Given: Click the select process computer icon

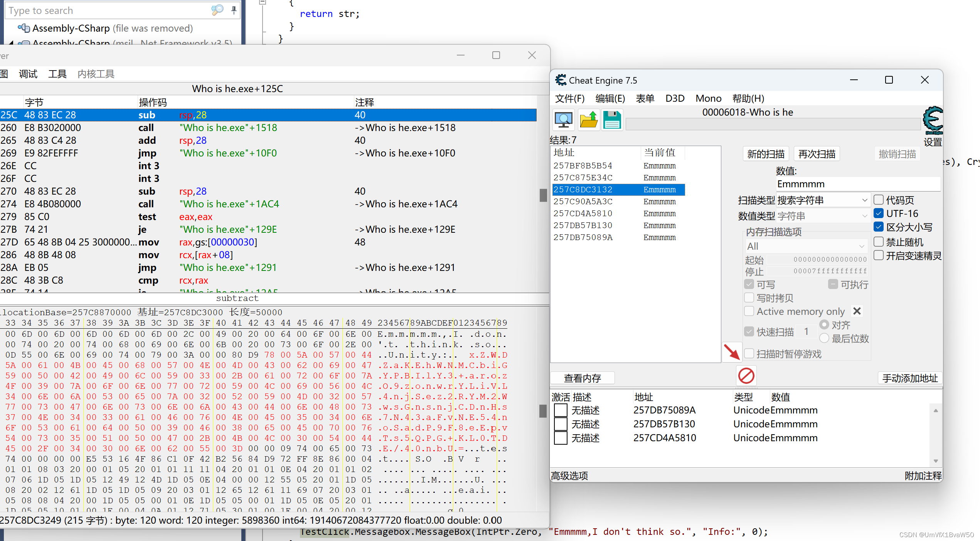Looking at the screenshot, I should click(x=563, y=120).
